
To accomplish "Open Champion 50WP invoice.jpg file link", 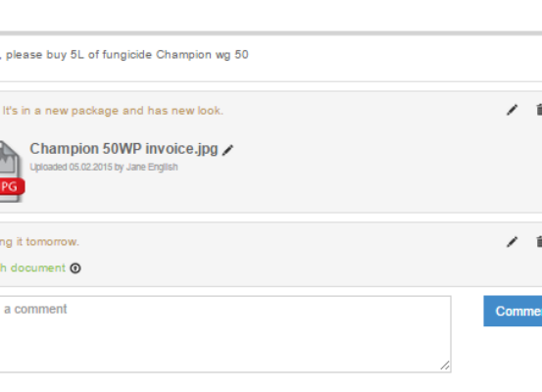I will [123, 149].
